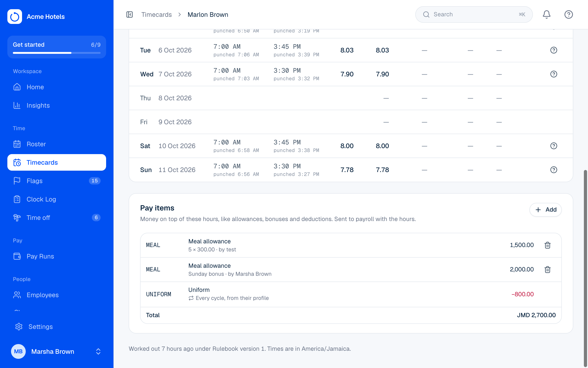Add a new pay item
588x368 pixels.
546,210
